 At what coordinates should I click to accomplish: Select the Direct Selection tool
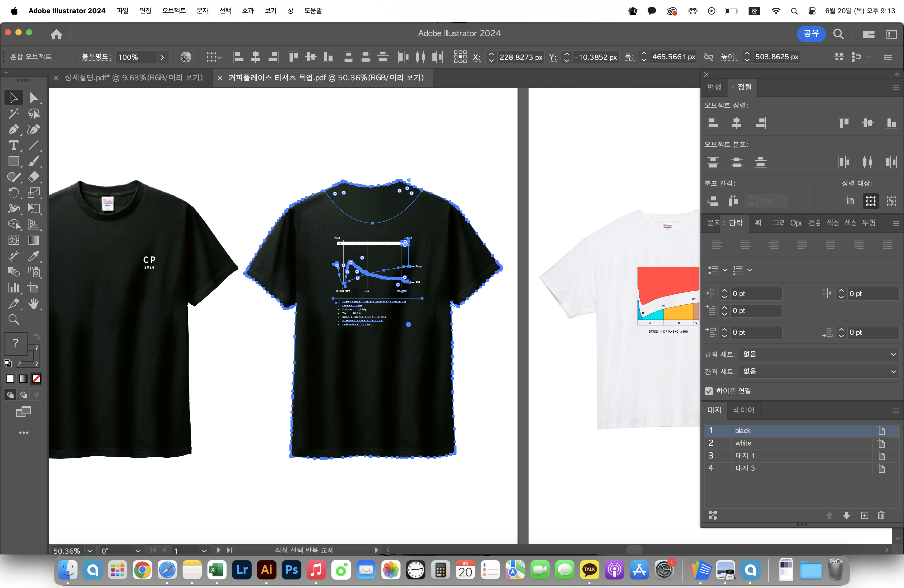pos(34,98)
